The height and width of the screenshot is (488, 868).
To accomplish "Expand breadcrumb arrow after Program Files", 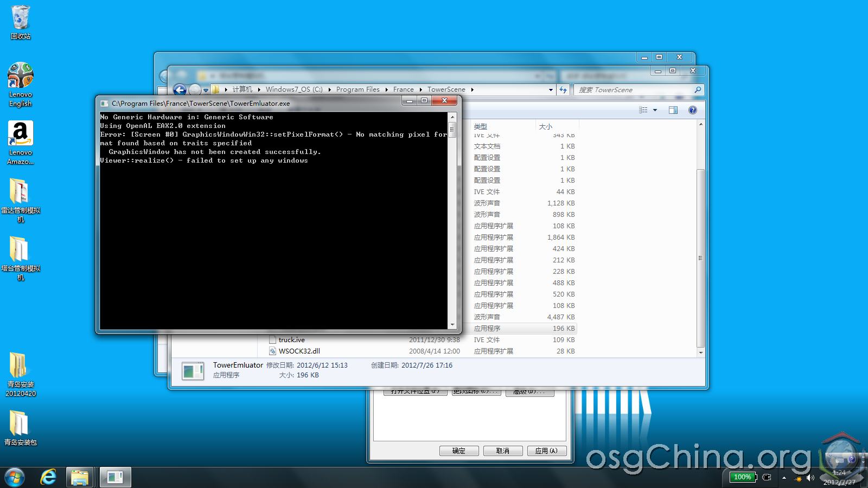I will click(386, 89).
